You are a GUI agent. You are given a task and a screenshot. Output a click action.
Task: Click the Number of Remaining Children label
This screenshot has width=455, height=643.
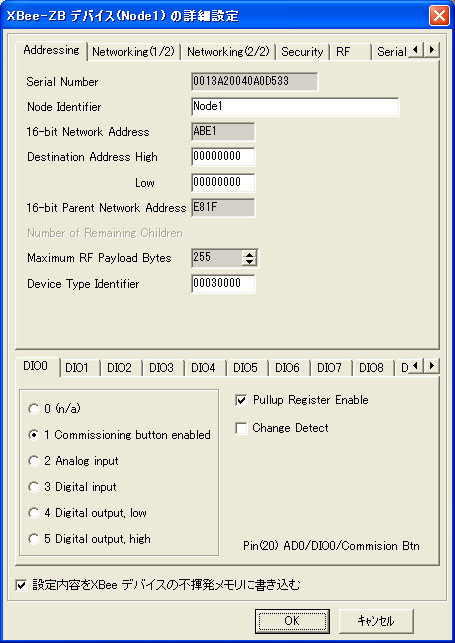tap(105, 233)
